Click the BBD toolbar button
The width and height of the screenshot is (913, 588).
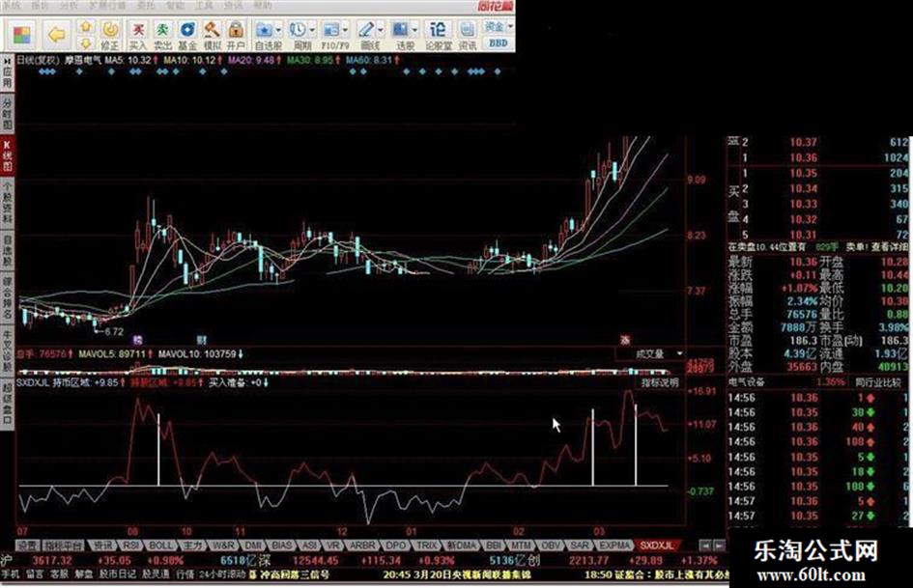[x=498, y=43]
